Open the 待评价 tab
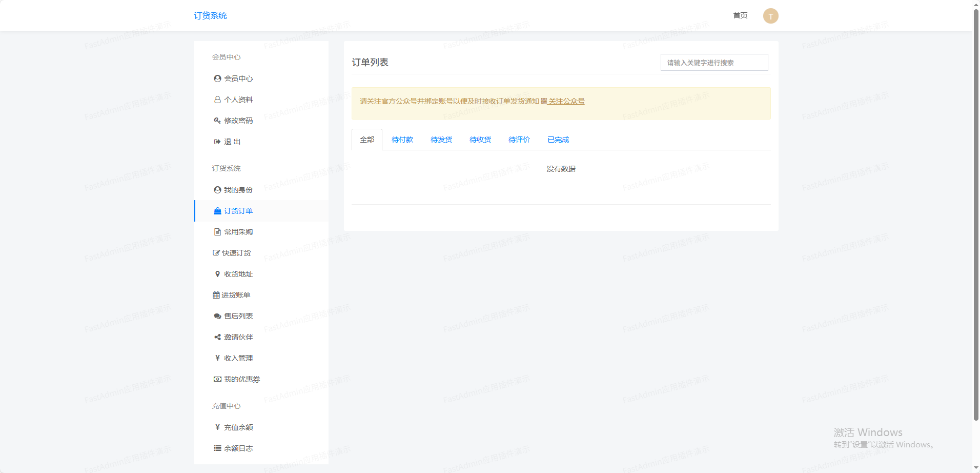Image resolution: width=980 pixels, height=473 pixels. (x=519, y=140)
